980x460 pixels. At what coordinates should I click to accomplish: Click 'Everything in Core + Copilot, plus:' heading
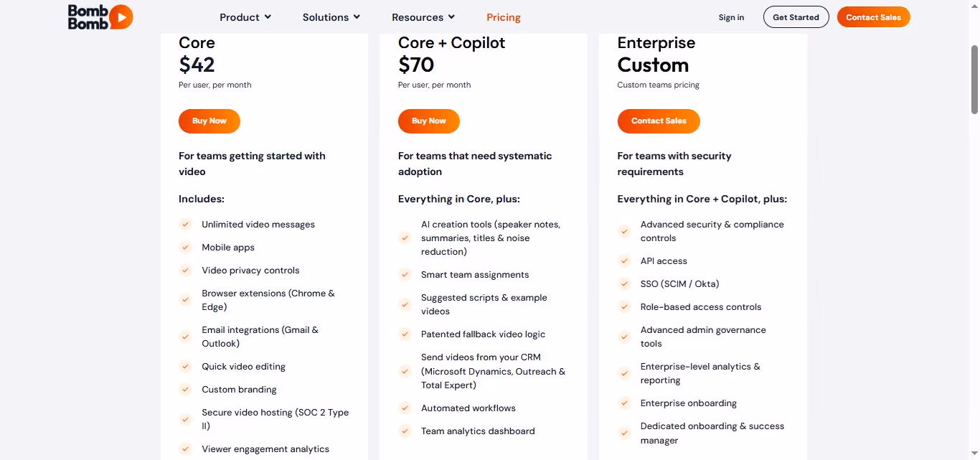(x=702, y=199)
